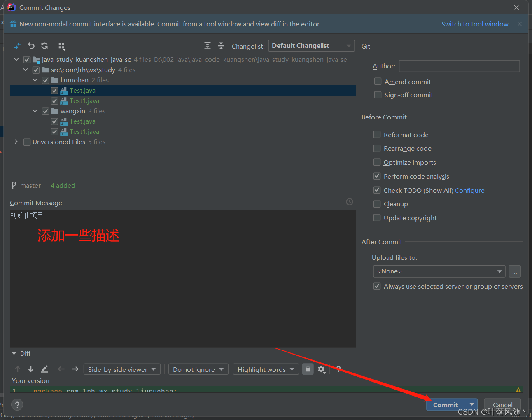
Task: Open the Default Changelist dropdown
Action: click(311, 46)
